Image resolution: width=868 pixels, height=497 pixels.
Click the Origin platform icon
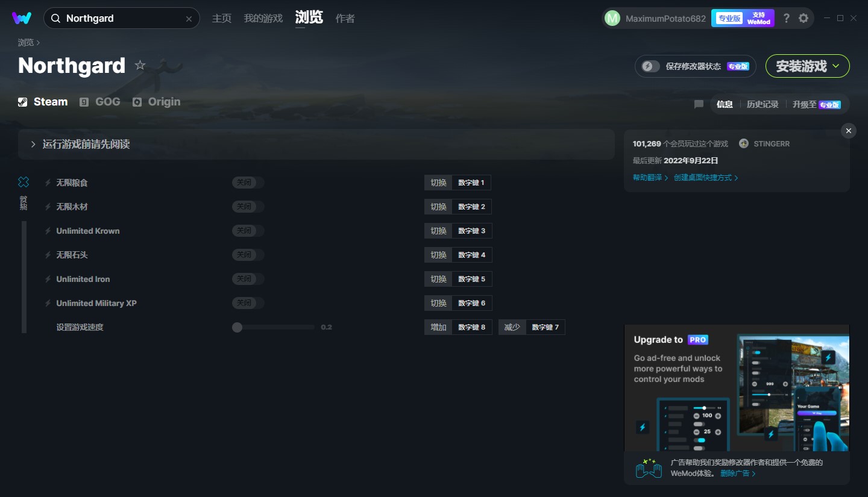click(x=137, y=102)
